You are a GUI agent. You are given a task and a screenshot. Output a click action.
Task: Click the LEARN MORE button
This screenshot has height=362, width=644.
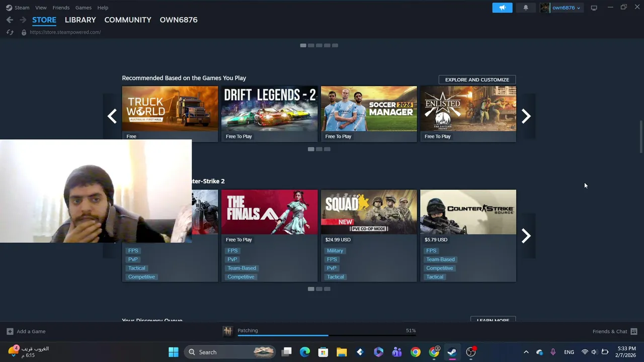click(x=493, y=319)
